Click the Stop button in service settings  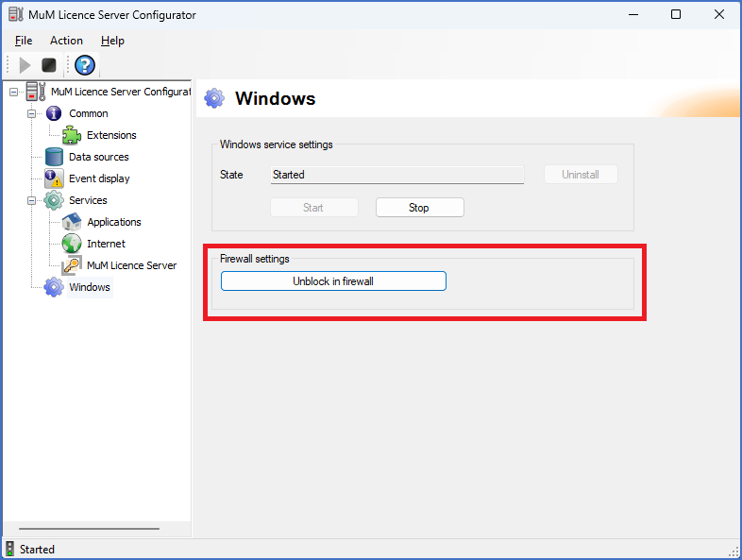(420, 208)
